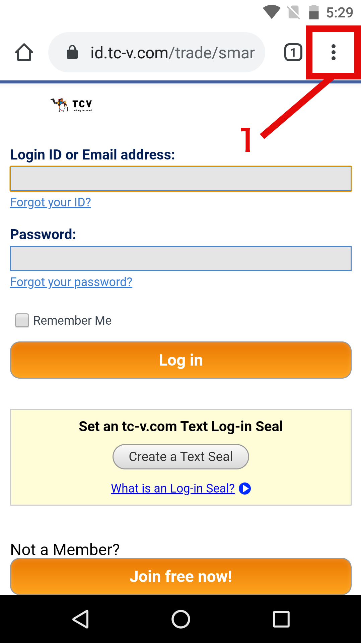
Task: Click the Forgot your password? link
Action: coord(71,282)
